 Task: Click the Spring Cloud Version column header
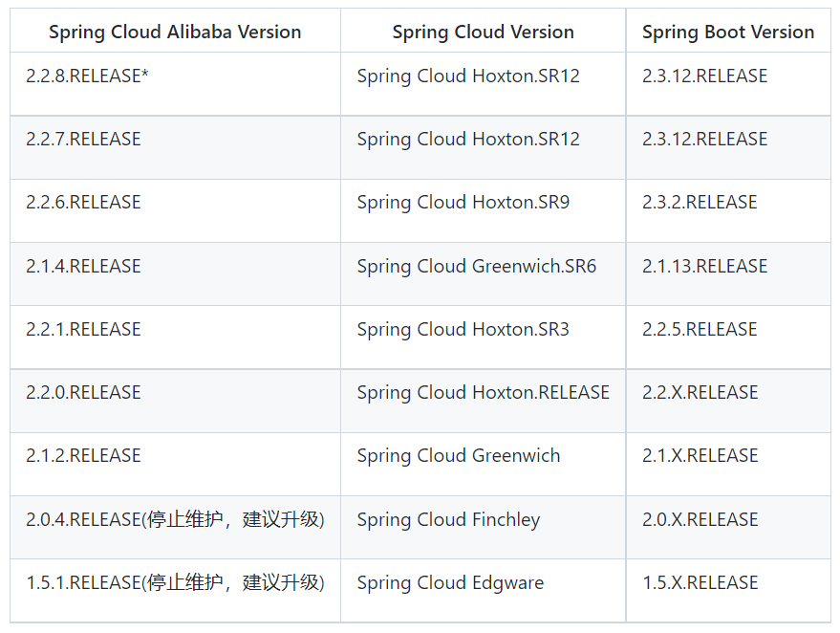click(x=484, y=32)
